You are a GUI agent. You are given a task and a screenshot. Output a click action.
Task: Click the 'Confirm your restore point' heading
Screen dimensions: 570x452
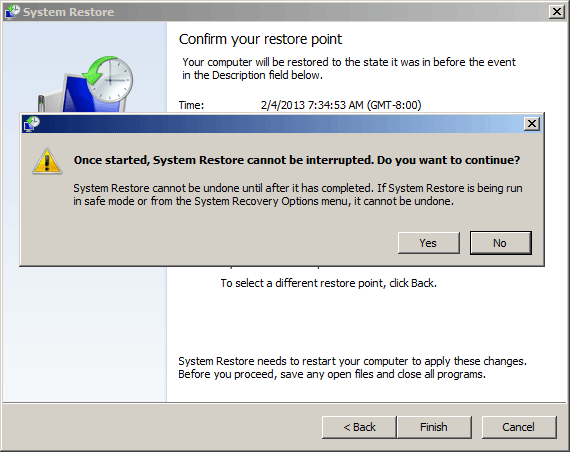tap(260, 39)
